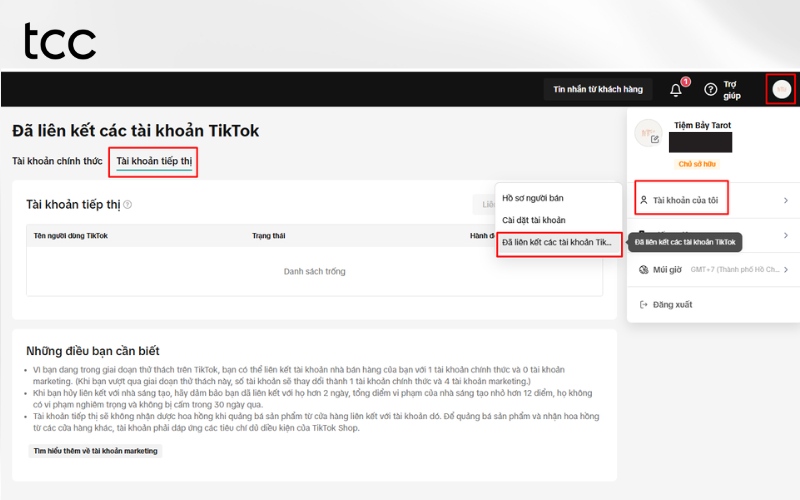Click the help question mark icon

710,90
